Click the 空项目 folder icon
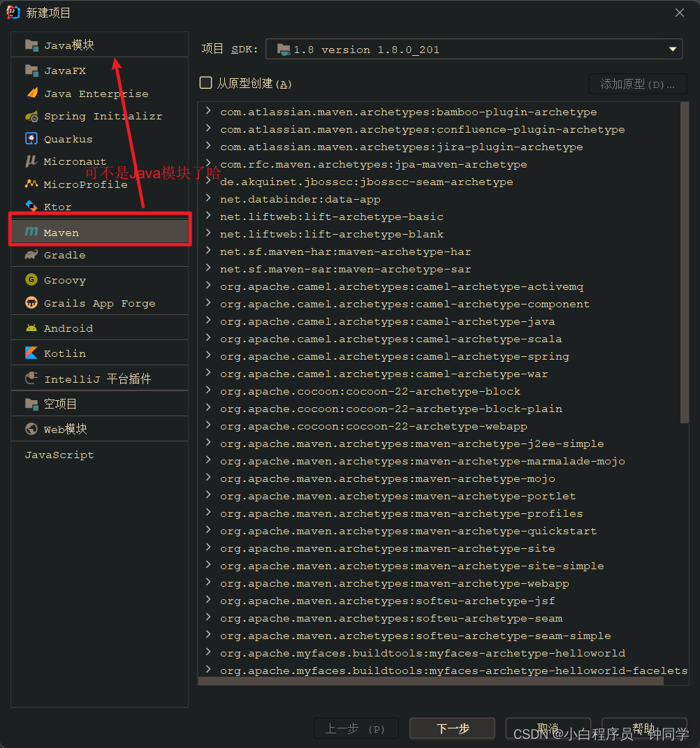 point(31,404)
